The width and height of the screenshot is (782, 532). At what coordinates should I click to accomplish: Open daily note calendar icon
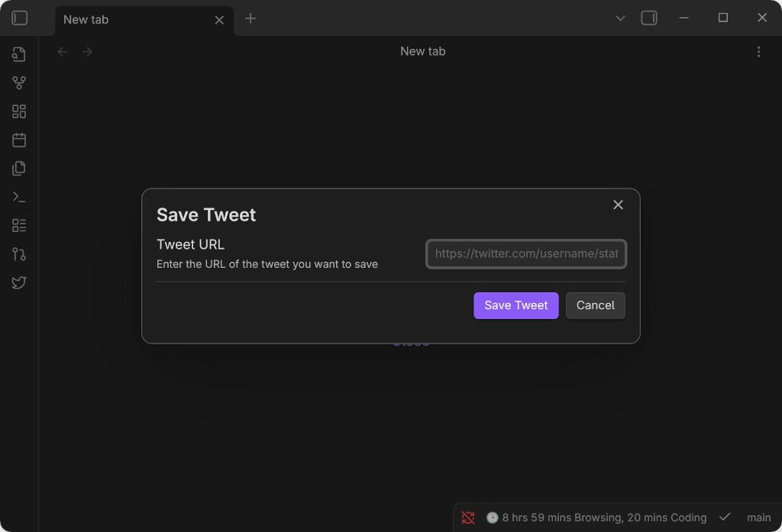(x=19, y=140)
